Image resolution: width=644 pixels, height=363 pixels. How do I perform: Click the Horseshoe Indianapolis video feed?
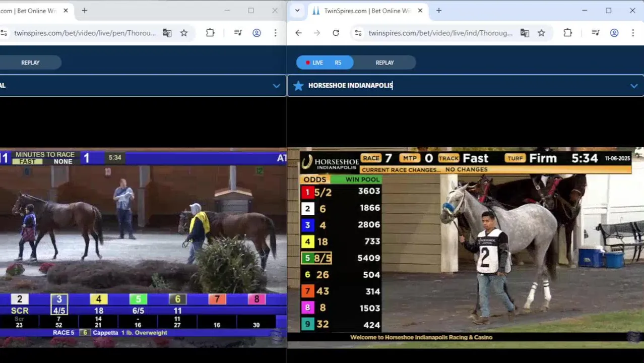tap(466, 248)
